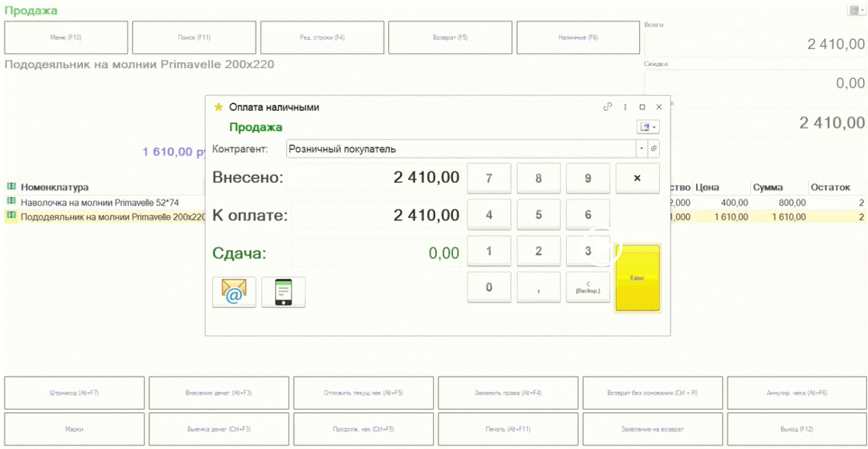Expand the Контрагент dropdown list
Screen dimensions: 868x449
pos(641,148)
